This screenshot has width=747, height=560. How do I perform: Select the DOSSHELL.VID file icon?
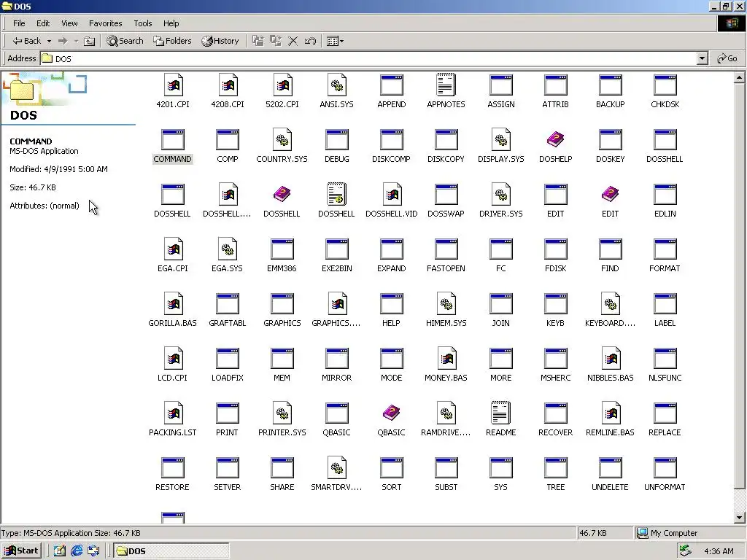coord(392,195)
